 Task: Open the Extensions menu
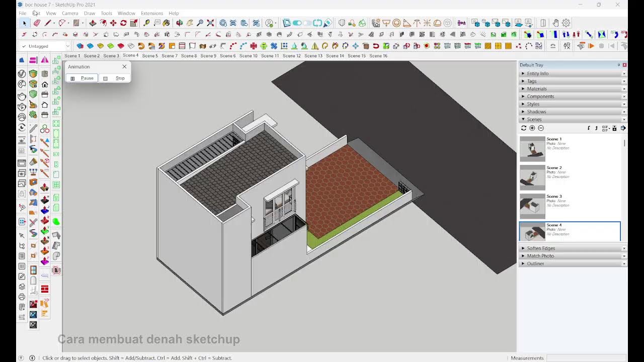click(x=152, y=13)
